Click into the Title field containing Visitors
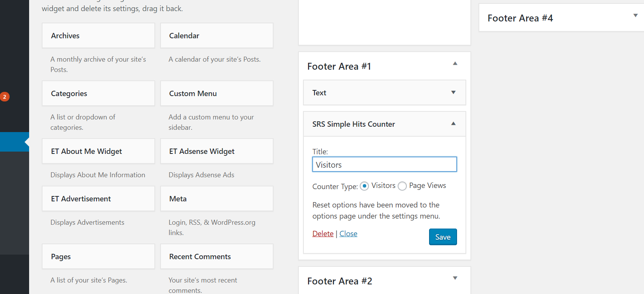Image resolution: width=644 pixels, height=294 pixels. pos(385,165)
